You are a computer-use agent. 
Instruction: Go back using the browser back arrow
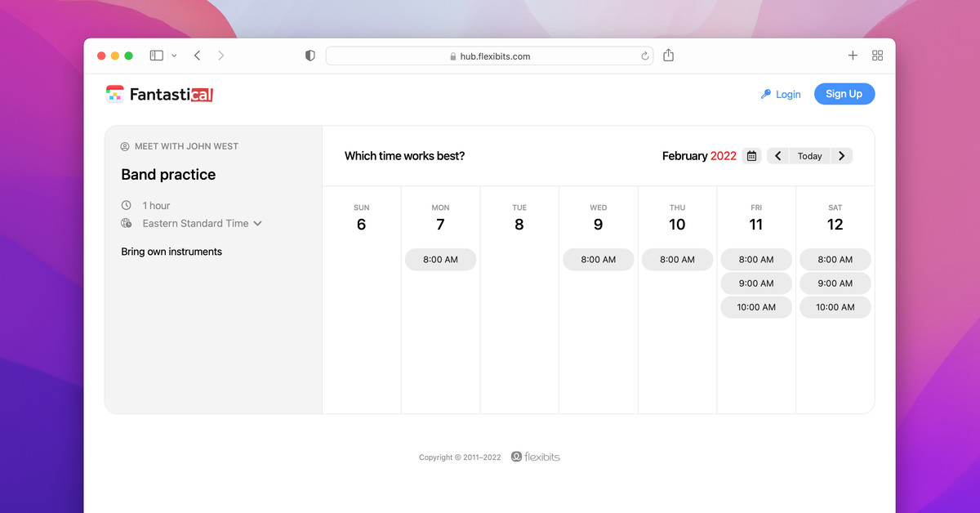197,56
